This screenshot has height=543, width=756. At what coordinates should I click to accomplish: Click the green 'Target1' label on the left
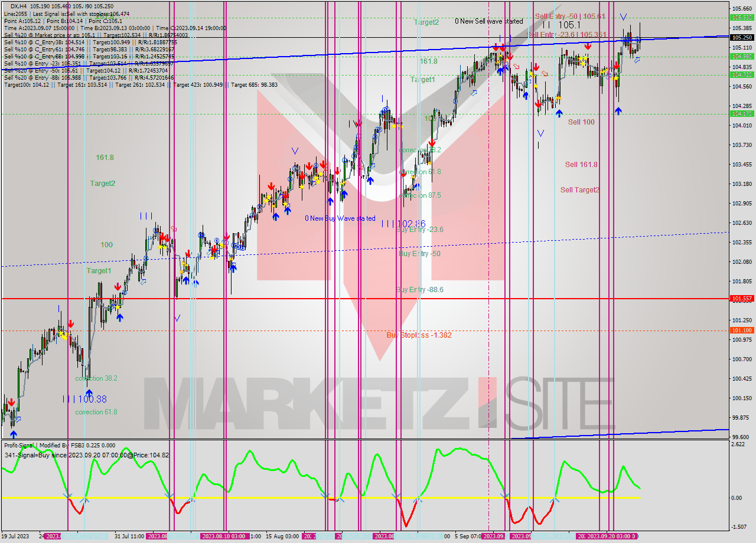point(99,271)
